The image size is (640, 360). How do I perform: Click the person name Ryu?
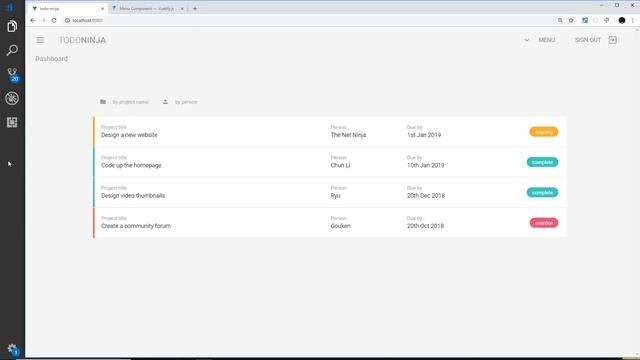336,196
